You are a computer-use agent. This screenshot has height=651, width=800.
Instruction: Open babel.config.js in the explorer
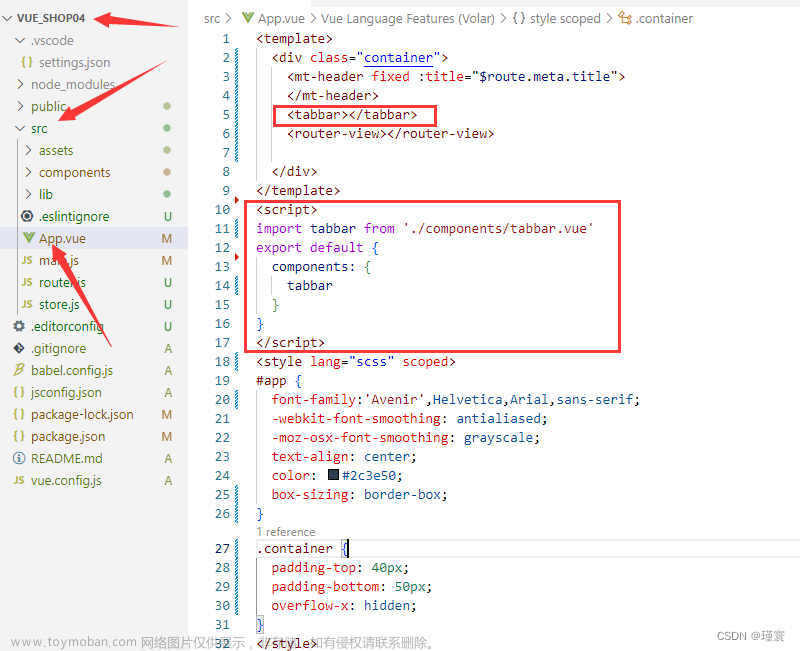click(72, 370)
